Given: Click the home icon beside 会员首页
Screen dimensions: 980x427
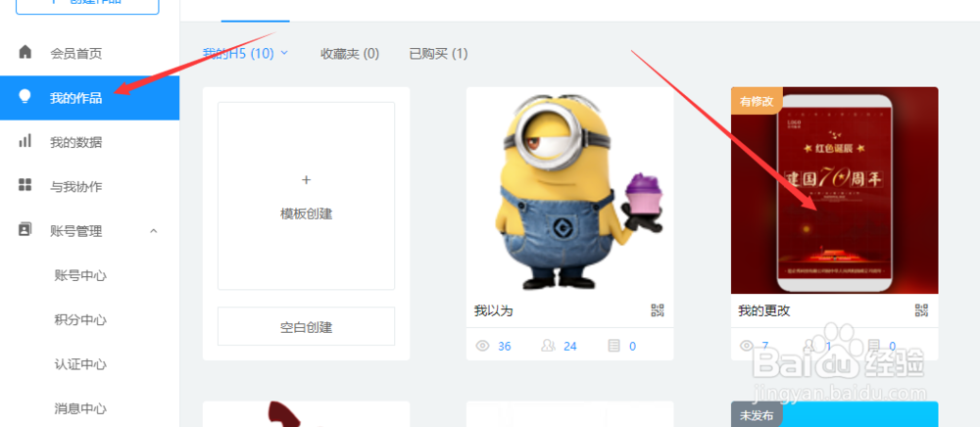Looking at the screenshot, I should 25,51.
